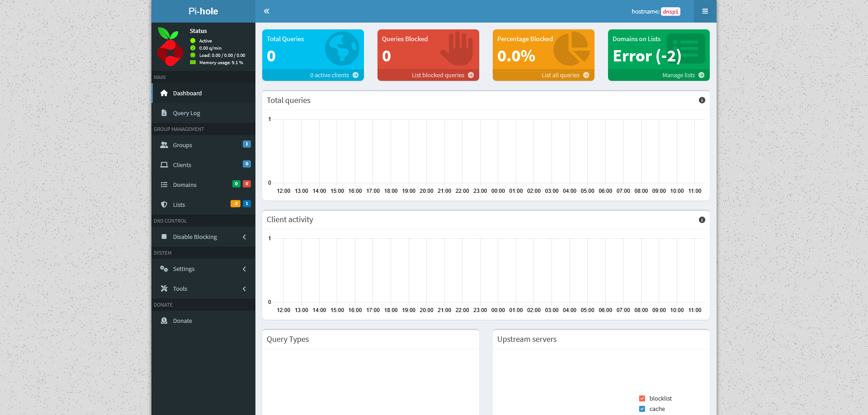Screen dimensions: 868x415
Task: Click the Pi-hole raspberry logo
Action: coord(170,47)
